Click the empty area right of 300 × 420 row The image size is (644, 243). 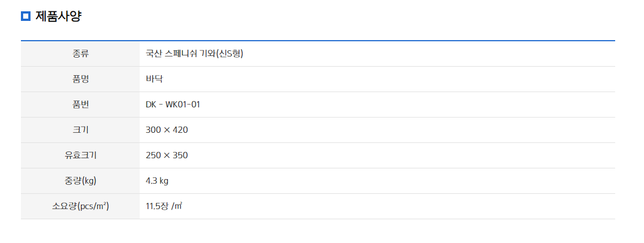pyautogui.click(x=401, y=130)
